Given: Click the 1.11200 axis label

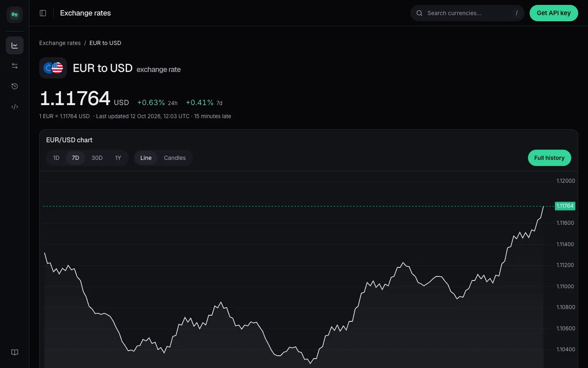Looking at the screenshot, I should point(566,265).
